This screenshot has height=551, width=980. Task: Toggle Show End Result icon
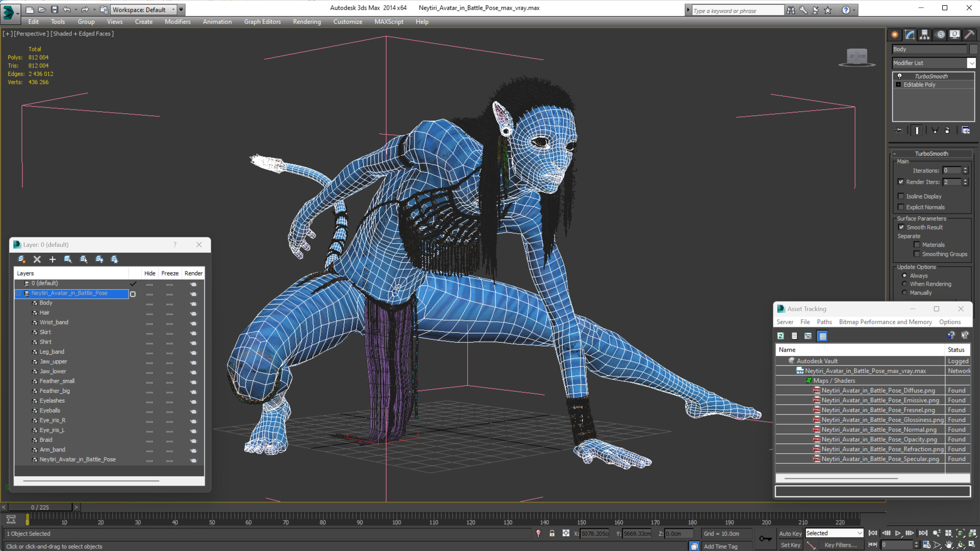click(917, 130)
